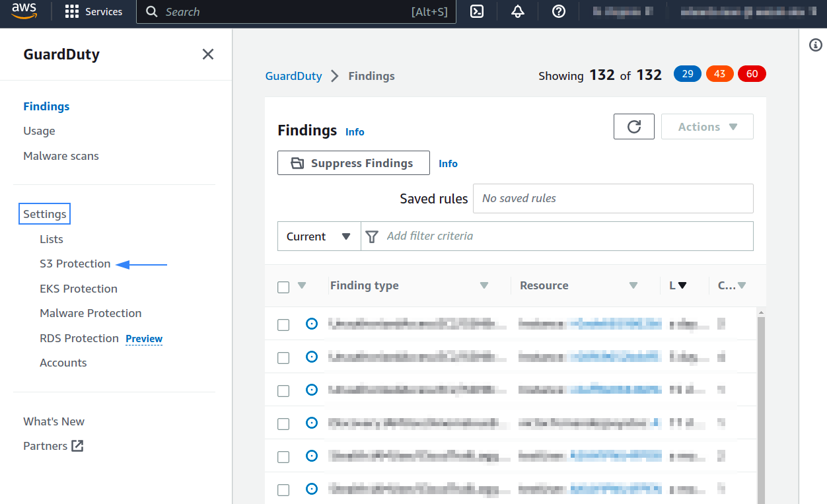827x504 pixels.
Task: Click the filter funnel icon
Action: (x=373, y=236)
